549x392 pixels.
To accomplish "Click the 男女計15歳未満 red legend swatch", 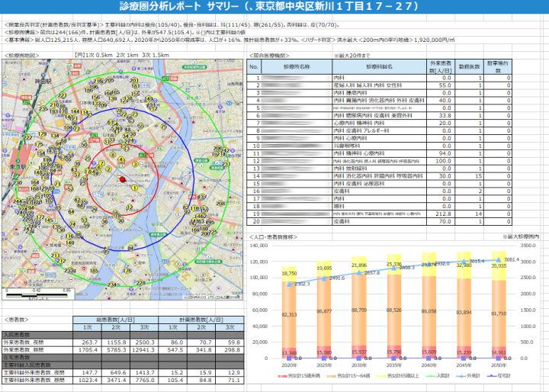I will [282, 376].
